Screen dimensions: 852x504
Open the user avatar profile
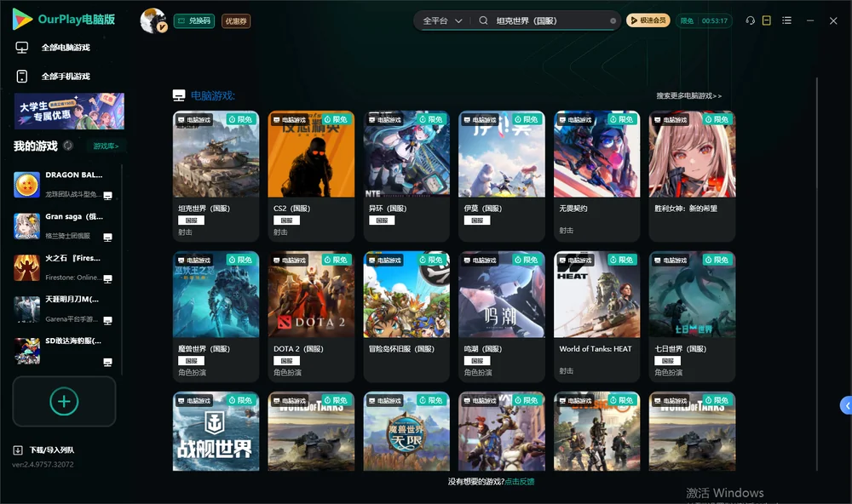tap(153, 20)
